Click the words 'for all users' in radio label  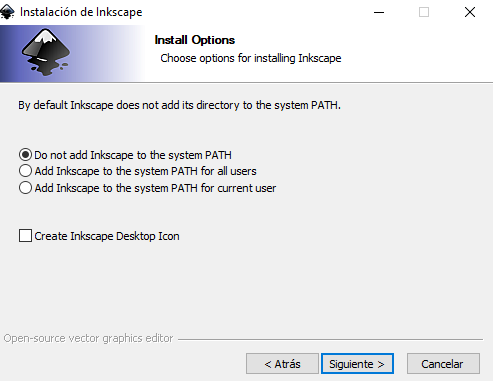[229, 171]
